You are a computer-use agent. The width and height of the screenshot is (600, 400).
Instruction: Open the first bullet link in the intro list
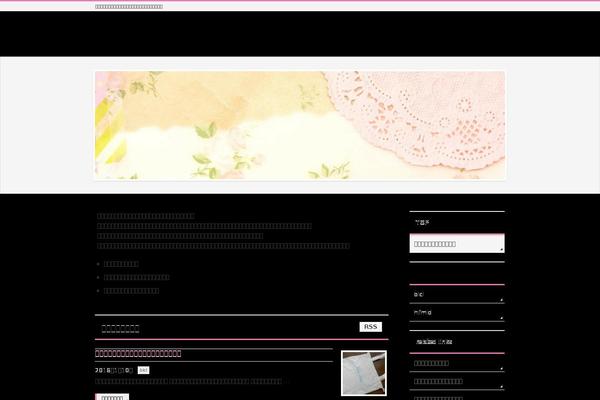tap(121, 264)
